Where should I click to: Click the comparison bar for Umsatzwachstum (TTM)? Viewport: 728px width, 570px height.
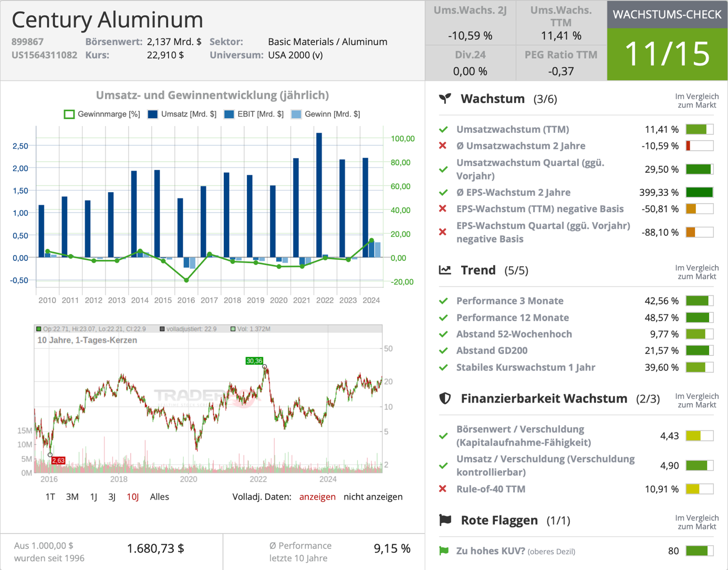(x=700, y=129)
